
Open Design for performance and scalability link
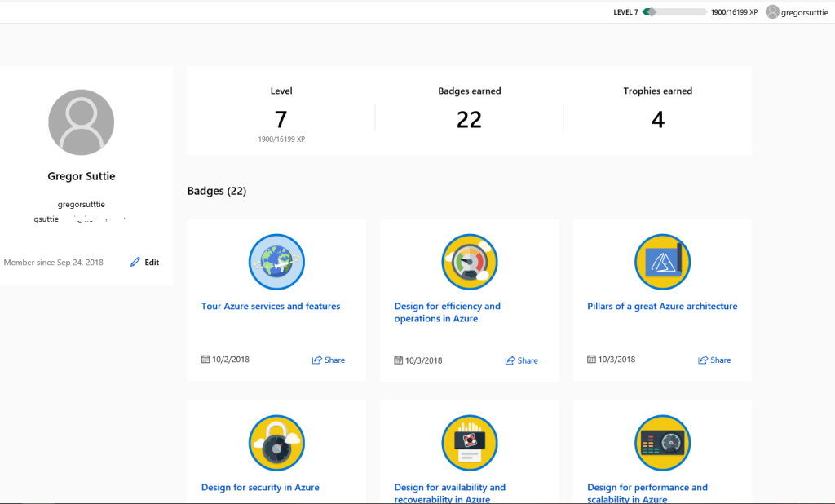647,493
